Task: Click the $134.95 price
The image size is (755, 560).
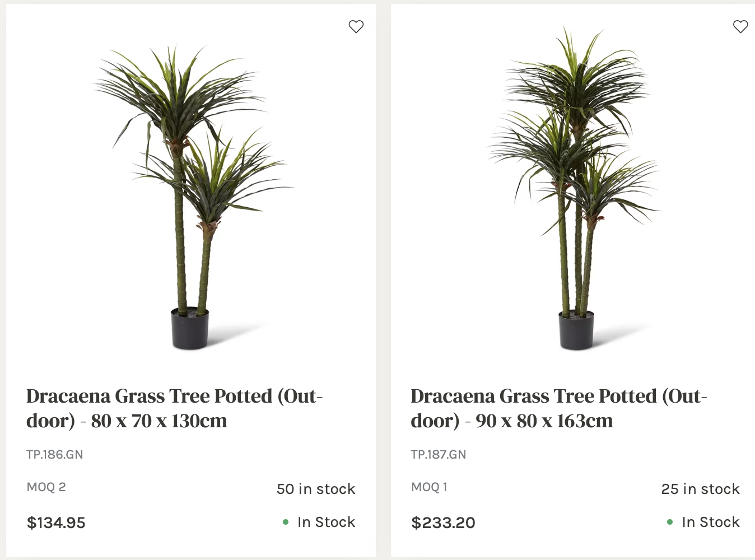Action: coord(56,523)
